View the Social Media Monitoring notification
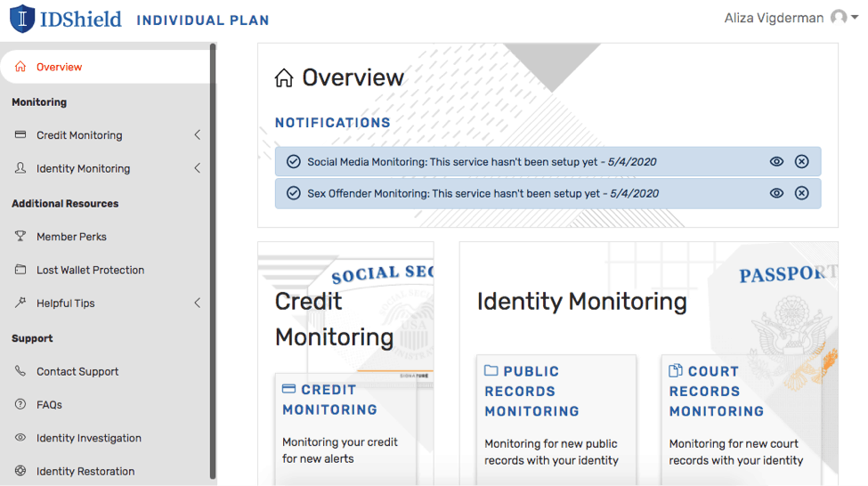 tap(776, 162)
